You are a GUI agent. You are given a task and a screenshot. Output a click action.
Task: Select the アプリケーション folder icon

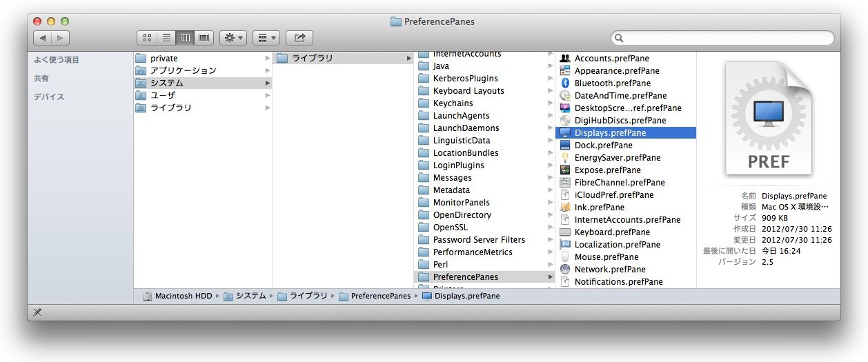point(141,70)
